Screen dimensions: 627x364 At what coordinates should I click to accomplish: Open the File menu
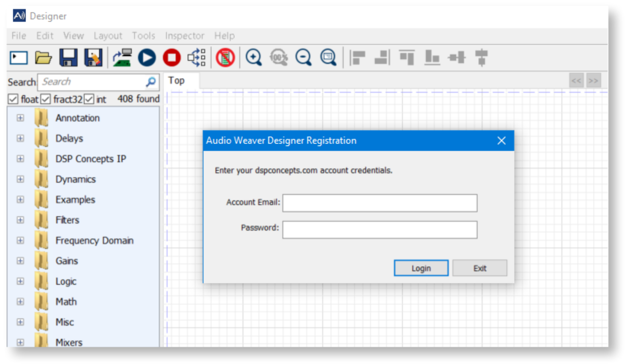tap(19, 36)
